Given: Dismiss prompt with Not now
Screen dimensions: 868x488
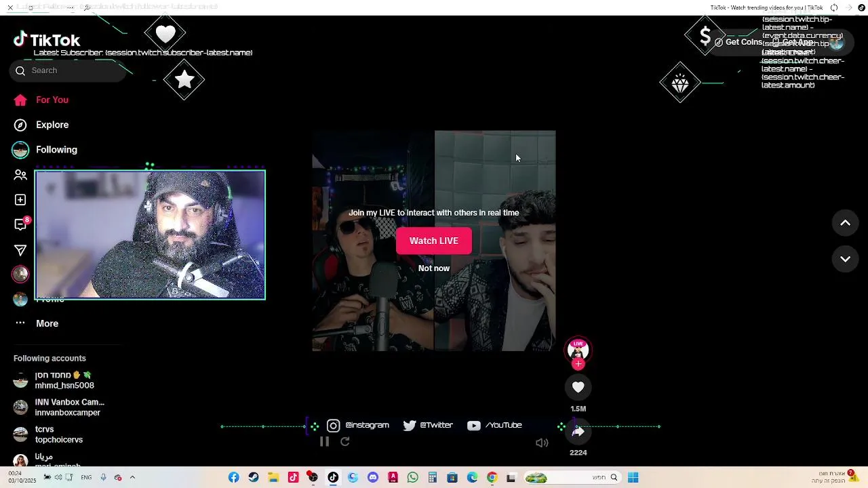Looking at the screenshot, I should coord(434,268).
